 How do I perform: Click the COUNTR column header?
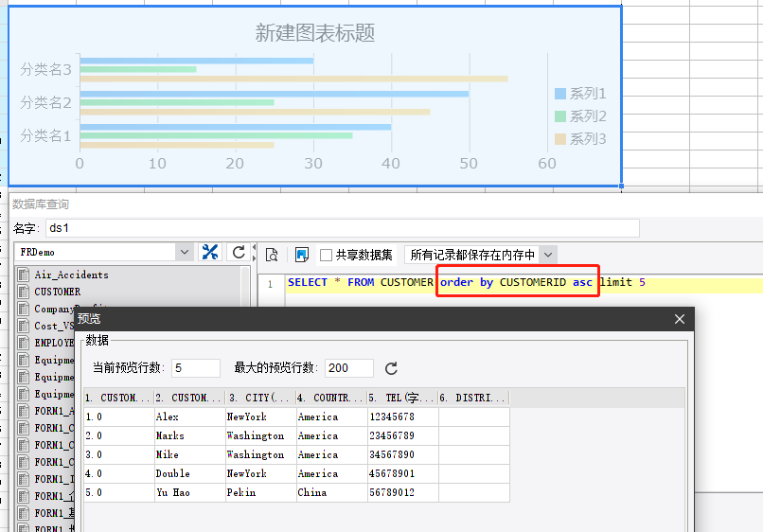(x=331, y=398)
